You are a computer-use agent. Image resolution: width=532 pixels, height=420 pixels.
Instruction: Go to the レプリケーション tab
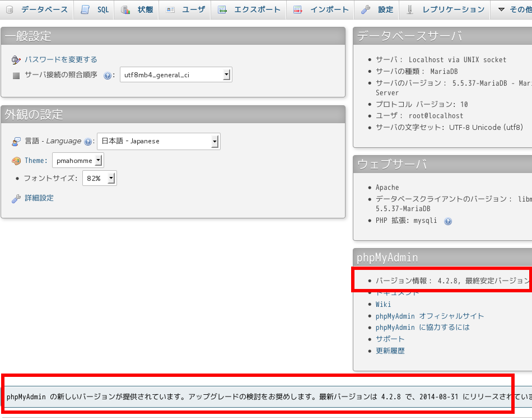[x=453, y=10]
